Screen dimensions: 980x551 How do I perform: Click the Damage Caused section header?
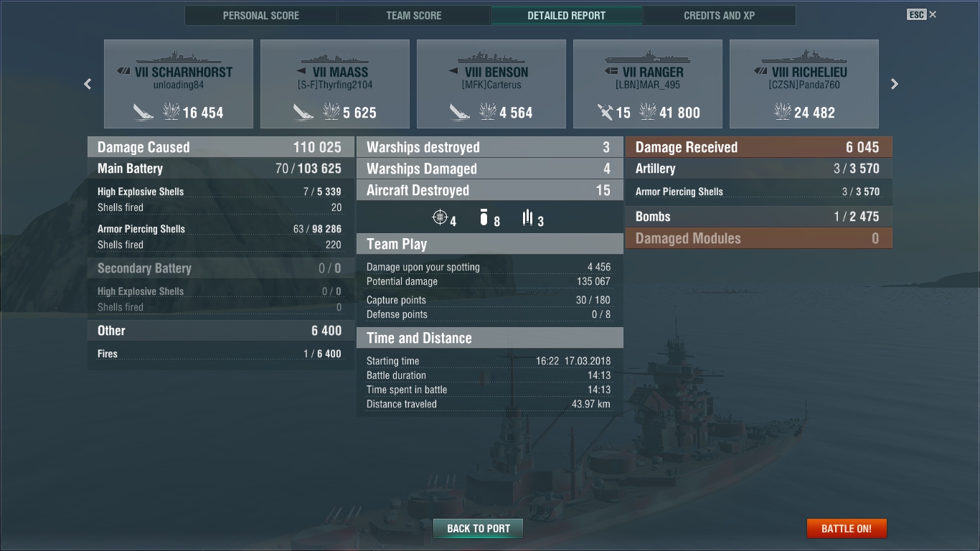(x=220, y=147)
